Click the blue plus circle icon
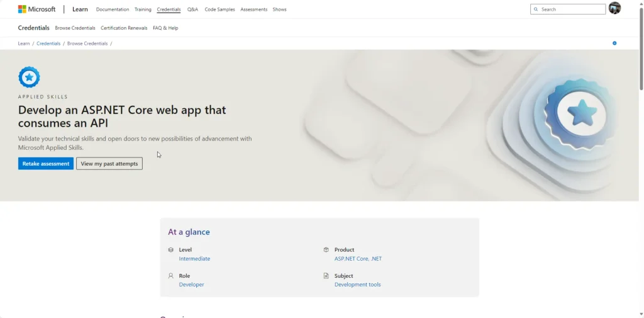The height and width of the screenshot is (318, 644). pos(614,43)
